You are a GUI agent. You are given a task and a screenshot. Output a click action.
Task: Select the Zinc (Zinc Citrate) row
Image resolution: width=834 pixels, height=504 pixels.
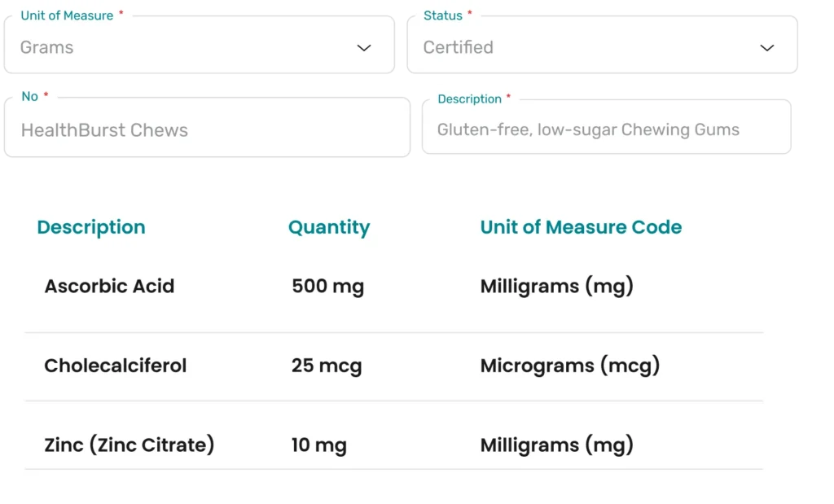coord(129,445)
